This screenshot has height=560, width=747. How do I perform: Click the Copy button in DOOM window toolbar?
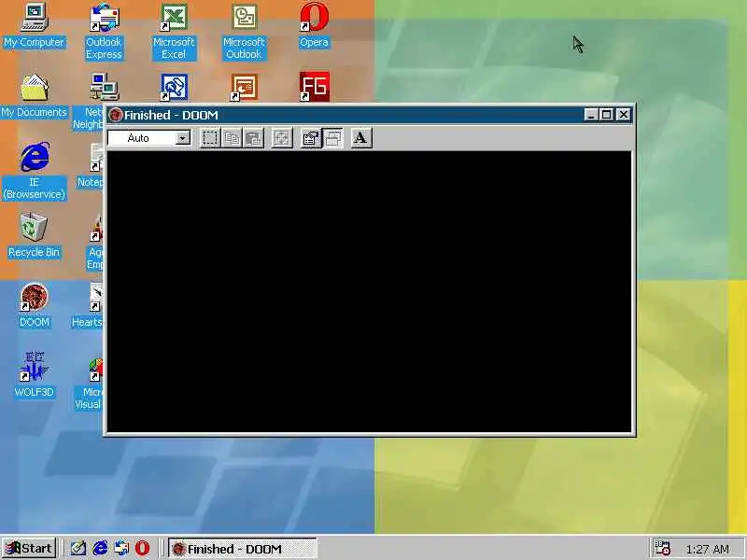pyautogui.click(x=232, y=138)
